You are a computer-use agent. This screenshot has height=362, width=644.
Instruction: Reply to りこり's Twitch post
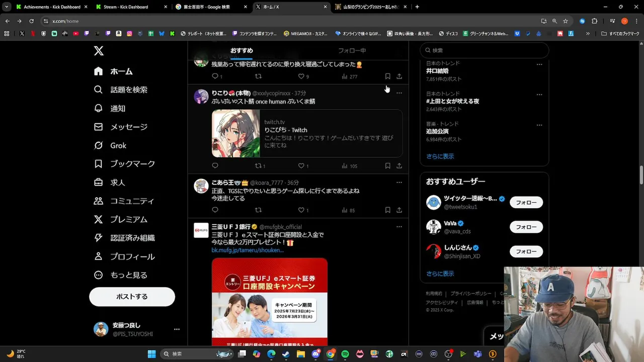215,166
